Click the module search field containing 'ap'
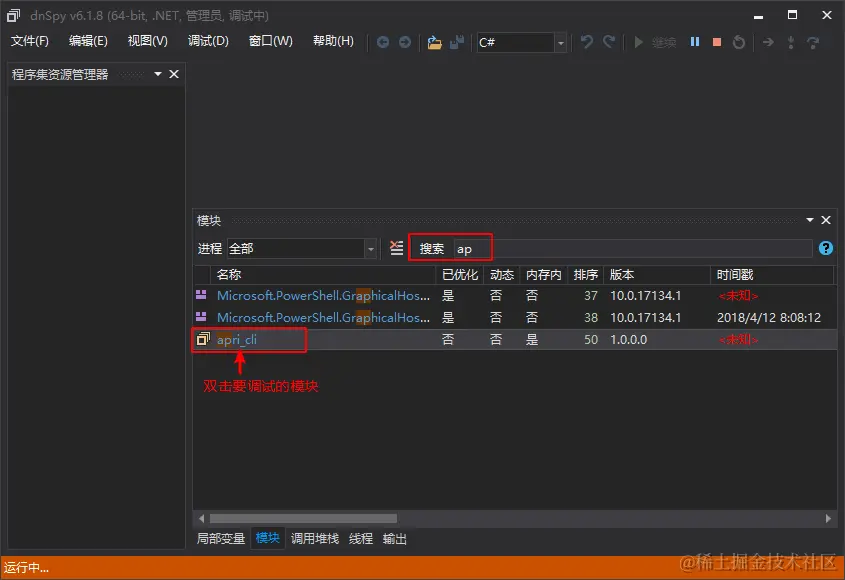This screenshot has height=580, width=845. (x=632, y=248)
